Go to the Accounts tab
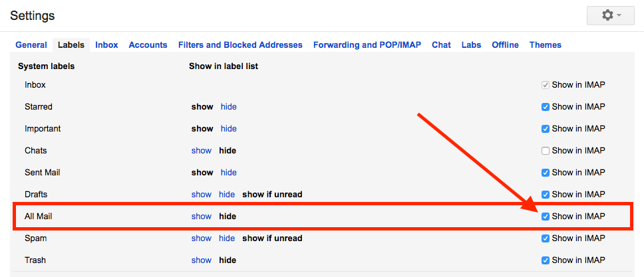The width and height of the screenshot is (644, 277). pos(148,45)
